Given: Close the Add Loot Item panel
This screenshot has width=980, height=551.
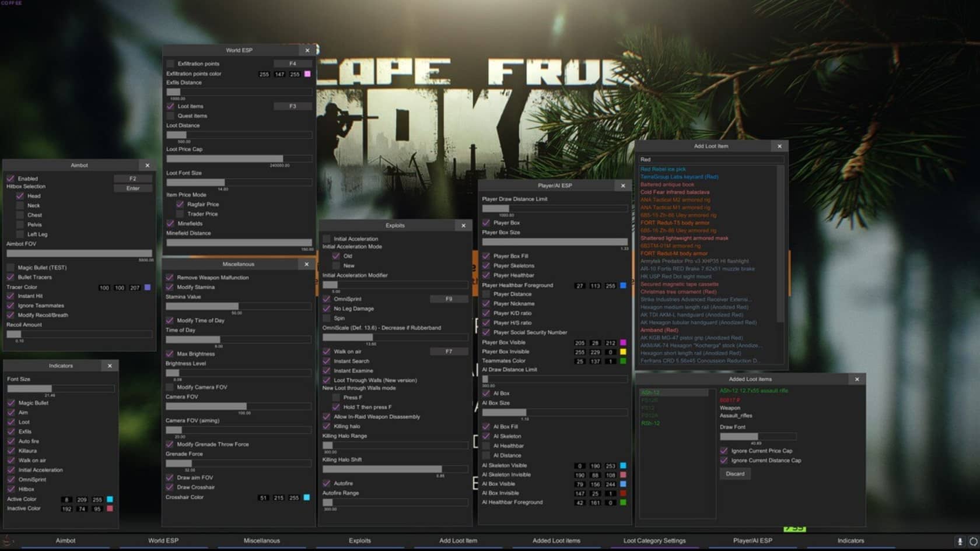Looking at the screenshot, I should tap(779, 146).
